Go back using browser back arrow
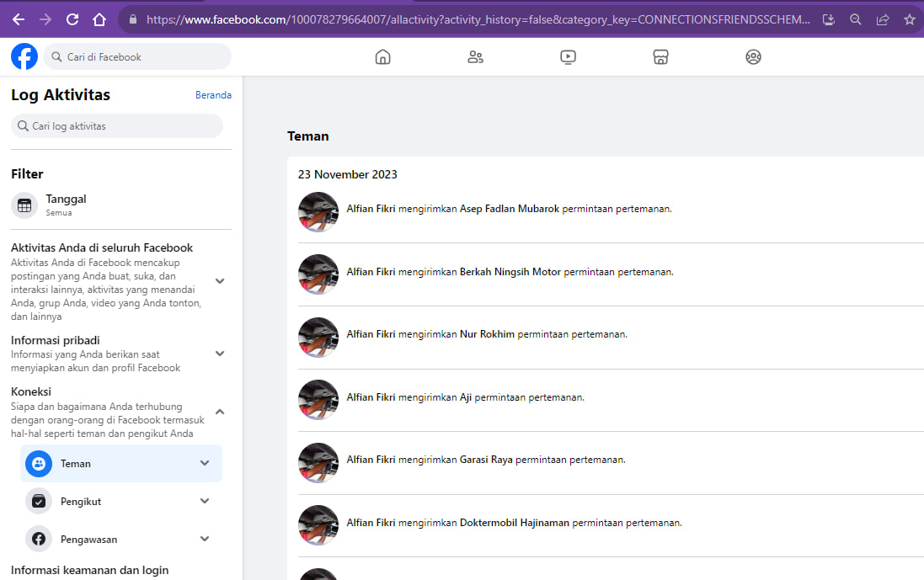The height and width of the screenshot is (580, 924). click(19, 19)
